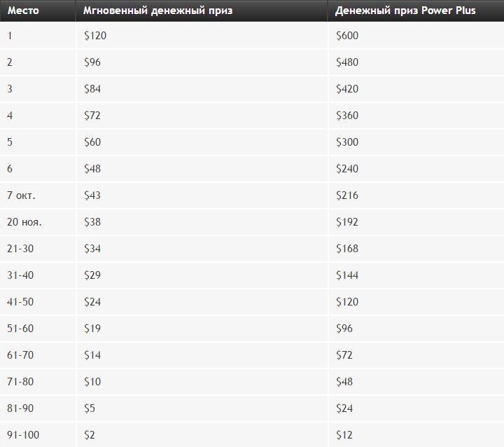This screenshot has height=447, width=504.
Task: Click the 7 окт. place cell
Action: click(x=21, y=195)
